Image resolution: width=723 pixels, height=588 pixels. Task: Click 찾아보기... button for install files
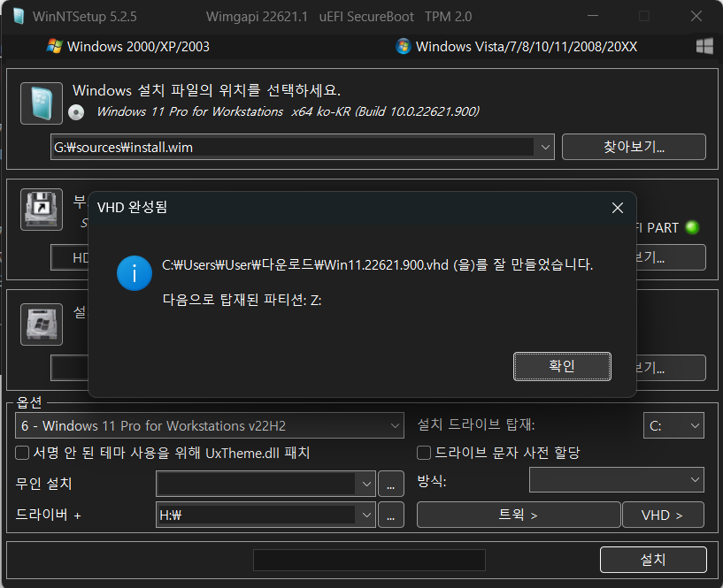[634, 147]
